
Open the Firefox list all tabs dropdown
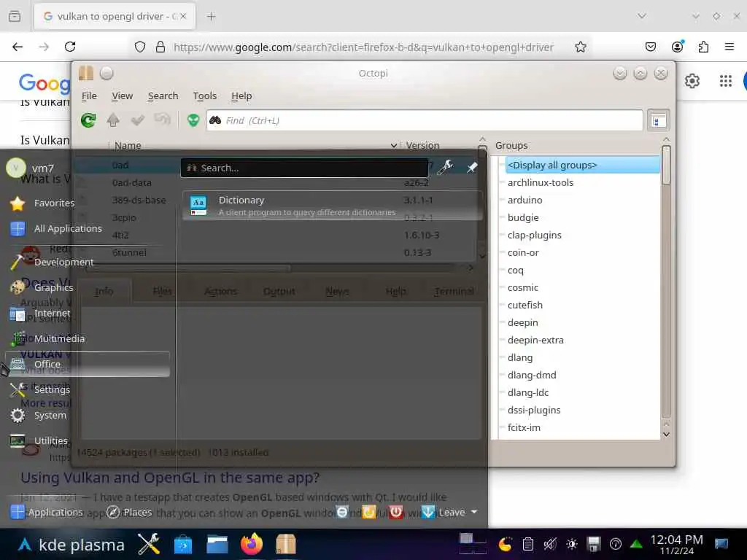[x=642, y=16]
